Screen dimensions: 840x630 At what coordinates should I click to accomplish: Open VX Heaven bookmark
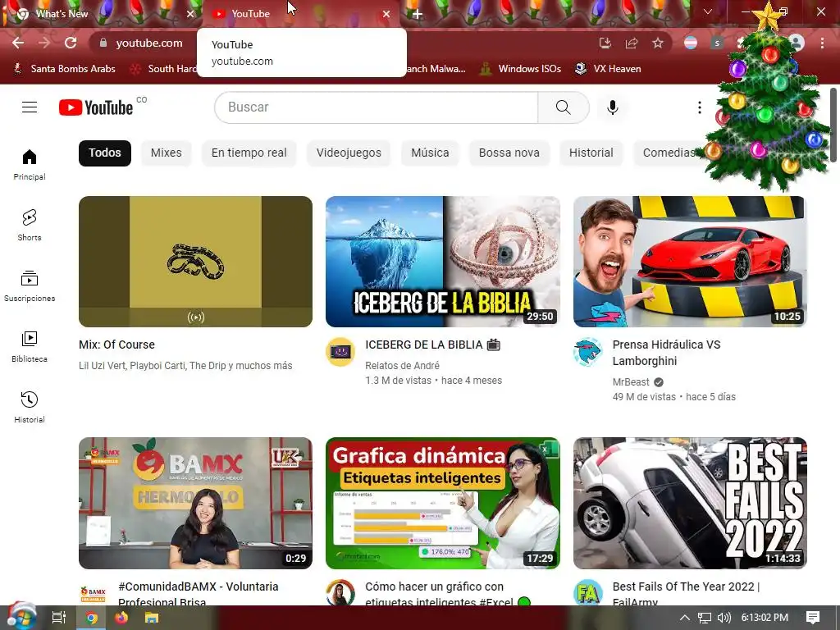click(608, 69)
